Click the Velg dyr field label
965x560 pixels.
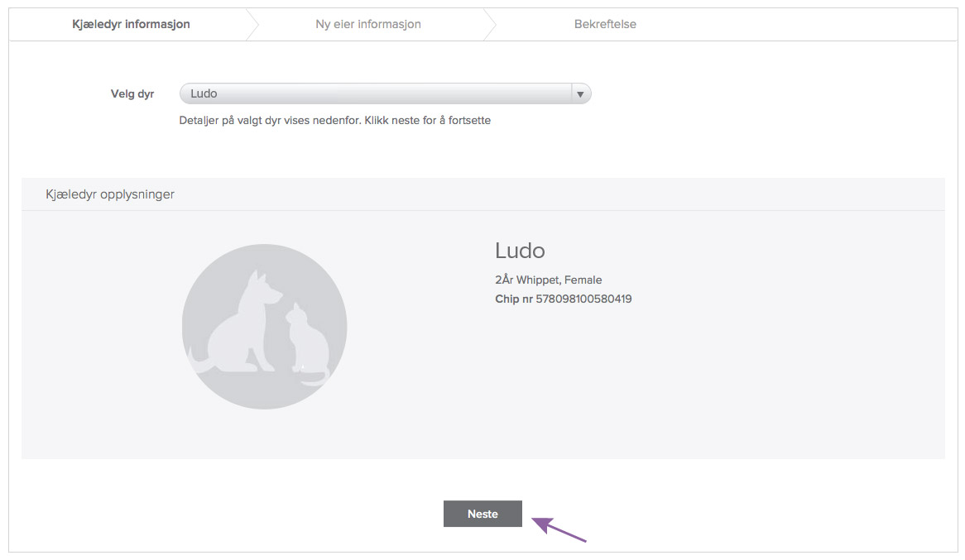[132, 94]
